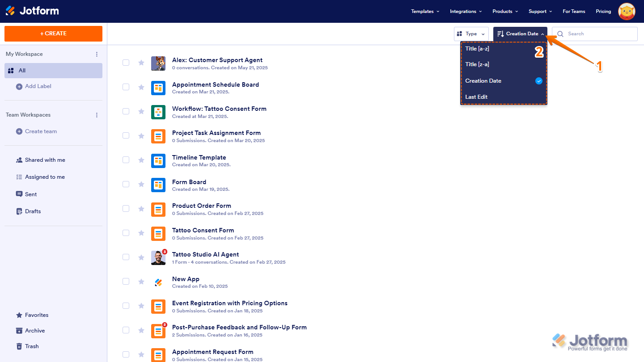Open For Teams page
The height and width of the screenshot is (362, 644).
(574, 11)
